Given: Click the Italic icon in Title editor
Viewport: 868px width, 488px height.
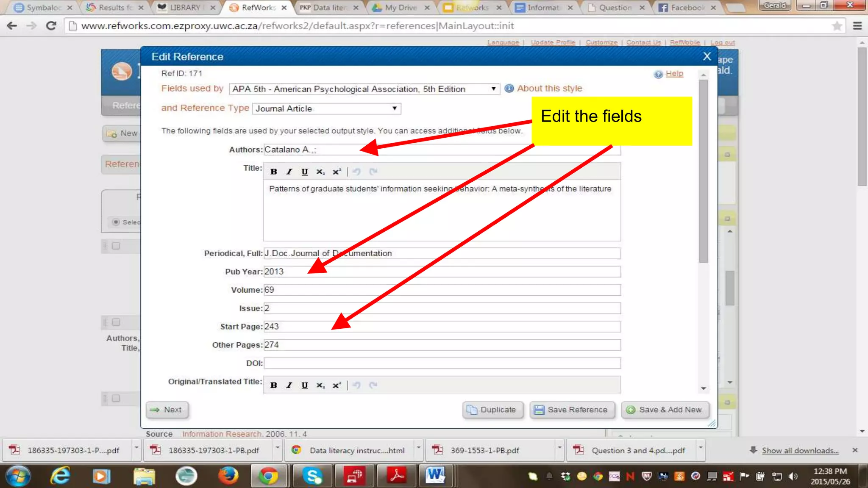Looking at the screenshot, I should point(289,172).
